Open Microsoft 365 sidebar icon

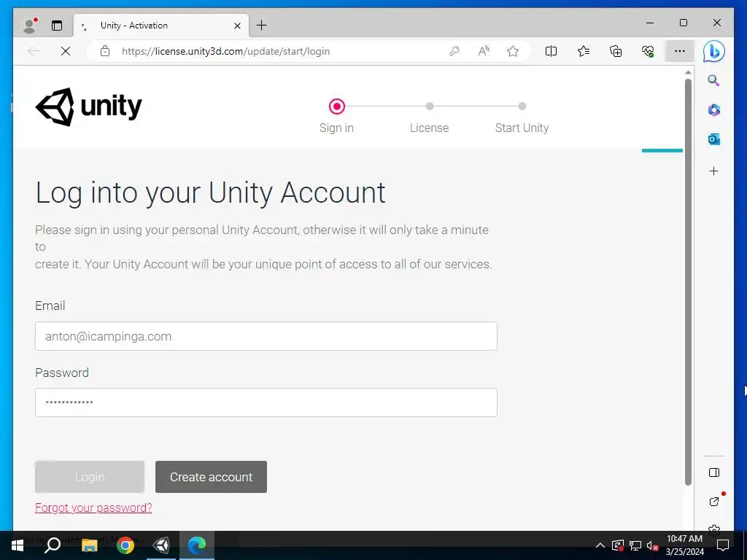(713, 110)
